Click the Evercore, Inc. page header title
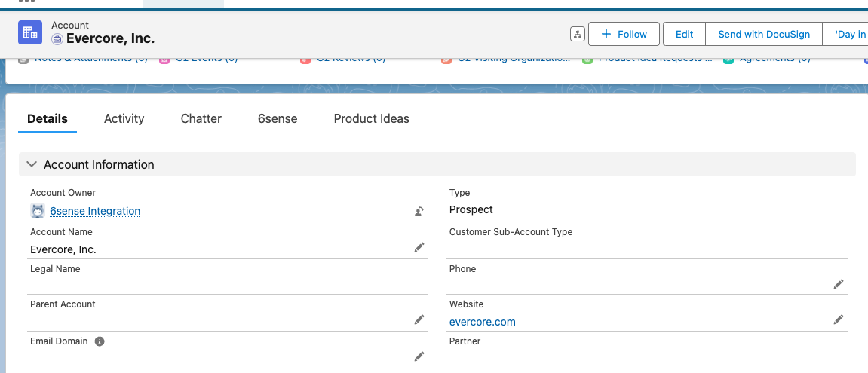The height and width of the screenshot is (373, 868). click(x=111, y=38)
